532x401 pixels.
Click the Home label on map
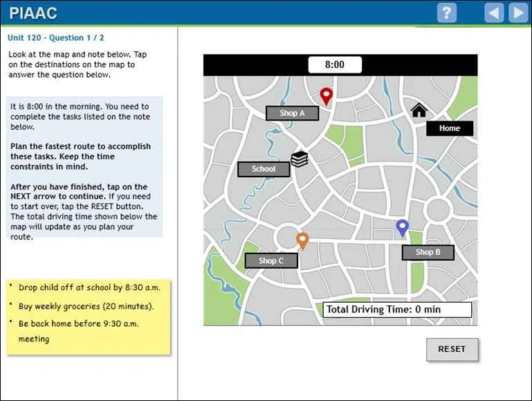449,128
